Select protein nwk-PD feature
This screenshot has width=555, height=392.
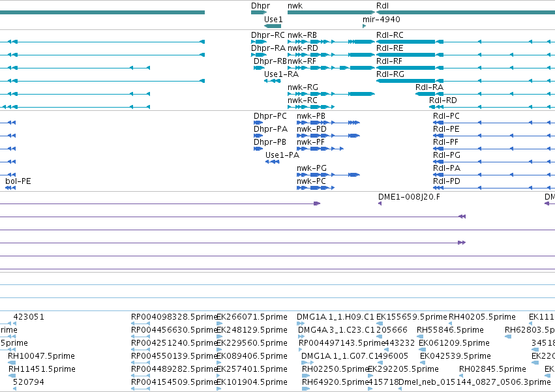click(x=328, y=136)
